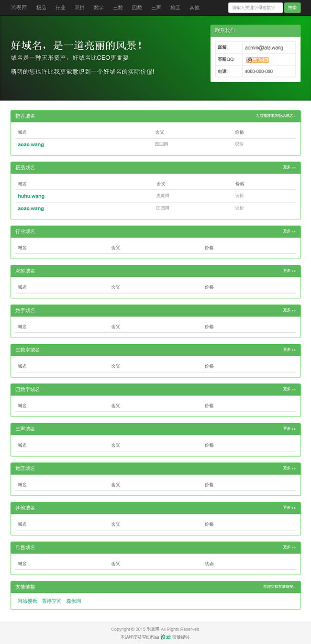The width and height of the screenshot is (311, 644).
Task: Open the 四数 category tab
Action: (x=137, y=8)
